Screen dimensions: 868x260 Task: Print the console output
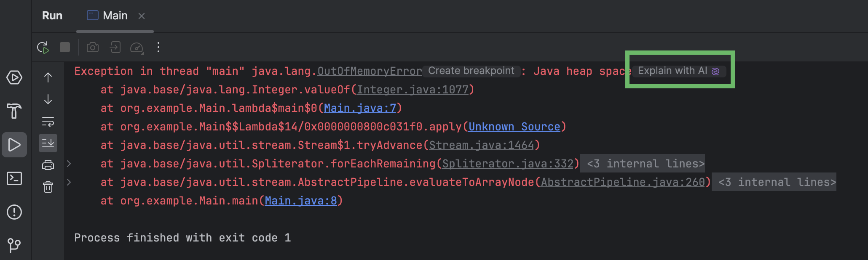[x=48, y=165]
